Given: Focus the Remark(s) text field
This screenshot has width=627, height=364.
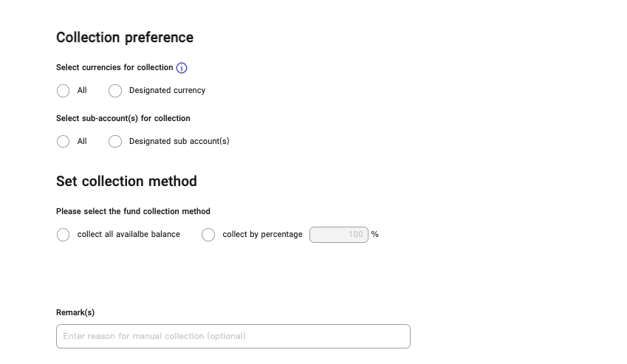Looking at the screenshot, I should click(x=233, y=336).
